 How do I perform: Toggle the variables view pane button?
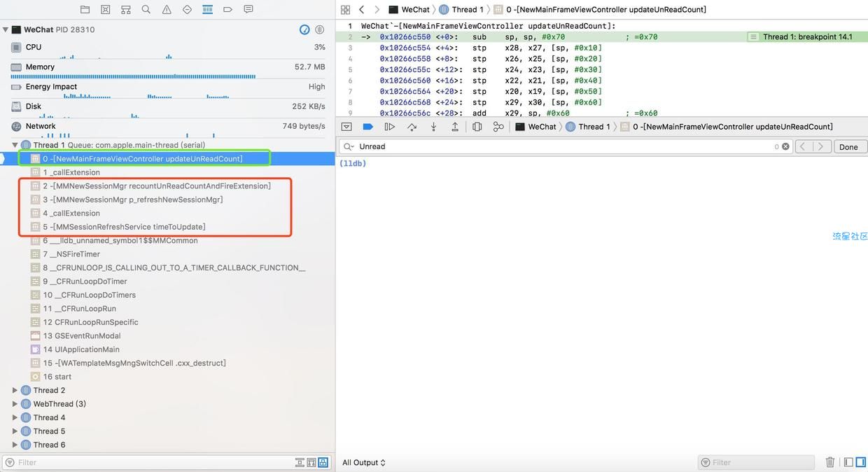(848, 462)
